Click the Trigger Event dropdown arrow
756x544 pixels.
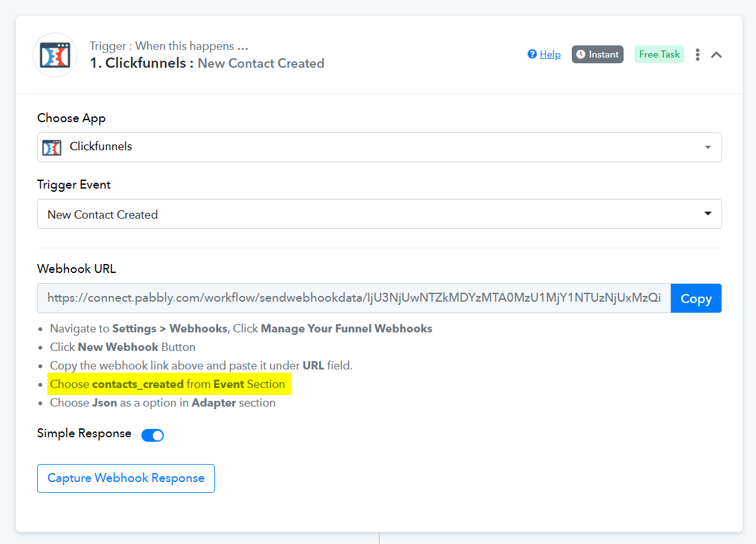click(707, 214)
